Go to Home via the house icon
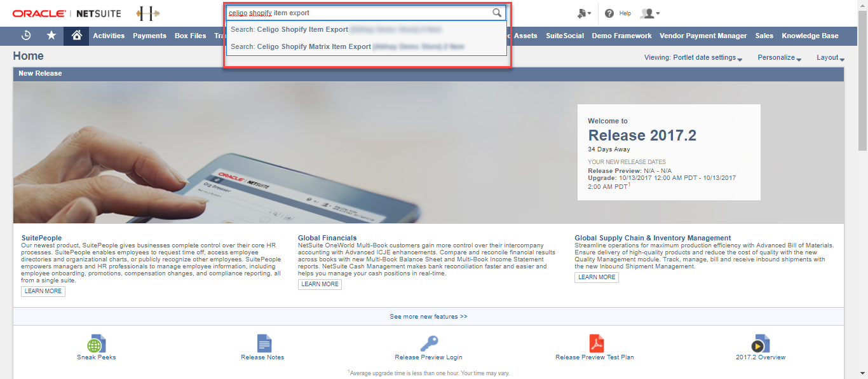 [x=76, y=36]
